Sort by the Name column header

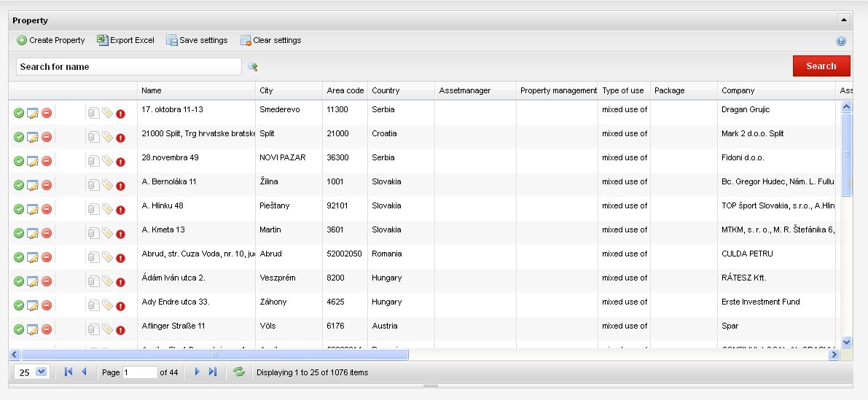[x=196, y=91]
